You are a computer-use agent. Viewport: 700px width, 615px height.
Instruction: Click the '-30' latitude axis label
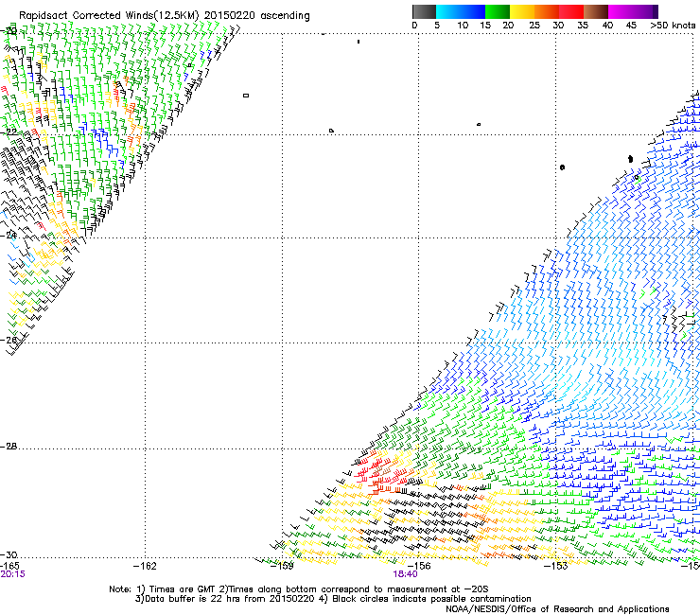click(9, 554)
